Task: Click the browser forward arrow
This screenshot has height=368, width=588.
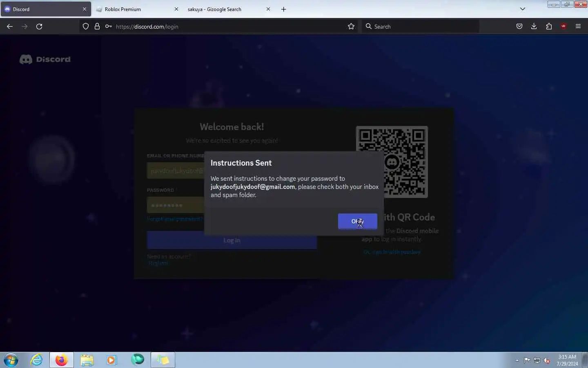Action: (24, 27)
